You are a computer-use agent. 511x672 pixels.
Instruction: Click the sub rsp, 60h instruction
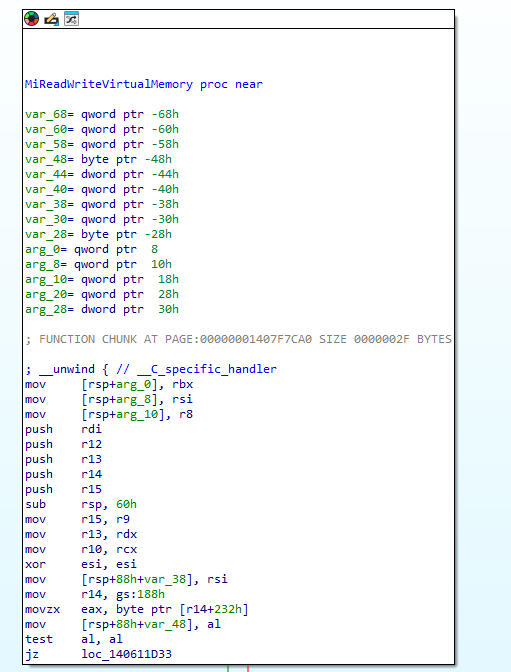[81, 504]
